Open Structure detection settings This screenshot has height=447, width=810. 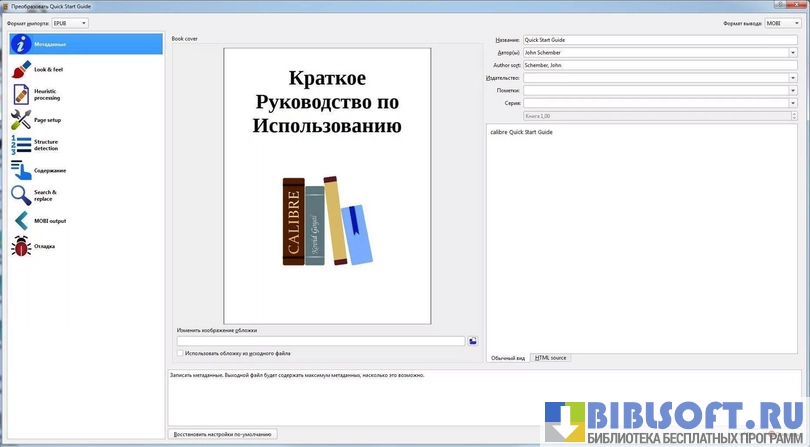pos(85,145)
